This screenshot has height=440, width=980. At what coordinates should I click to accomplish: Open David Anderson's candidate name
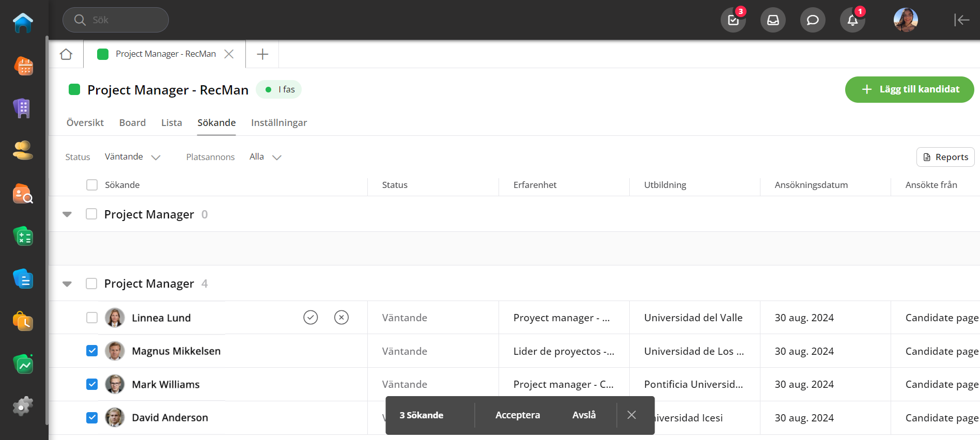coord(170,417)
